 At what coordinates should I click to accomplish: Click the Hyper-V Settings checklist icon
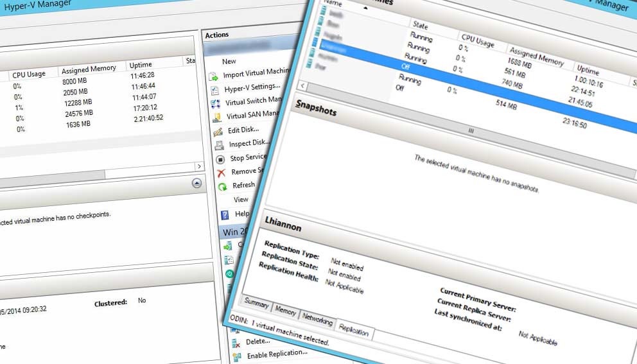pyautogui.click(x=214, y=90)
